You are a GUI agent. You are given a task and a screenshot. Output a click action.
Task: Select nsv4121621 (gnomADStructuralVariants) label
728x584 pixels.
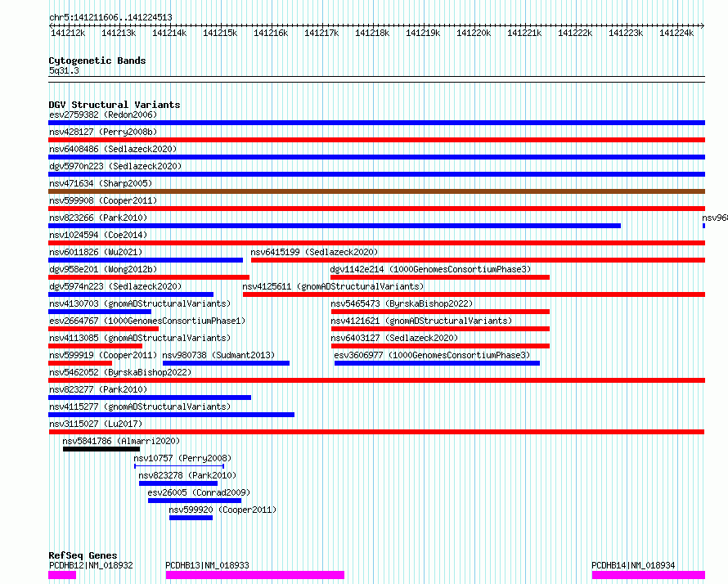[x=421, y=321]
